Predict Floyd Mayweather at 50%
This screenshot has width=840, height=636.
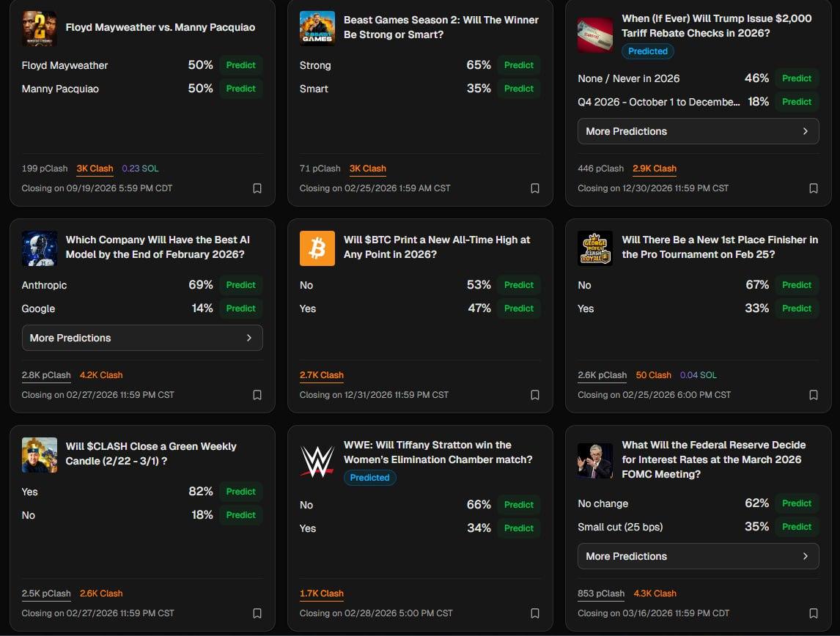point(240,64)
